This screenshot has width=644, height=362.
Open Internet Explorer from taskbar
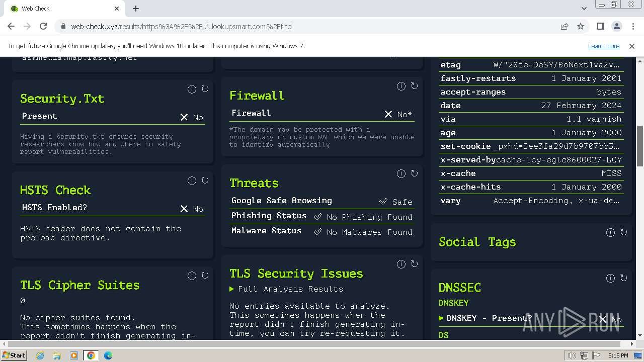point(40,355)
